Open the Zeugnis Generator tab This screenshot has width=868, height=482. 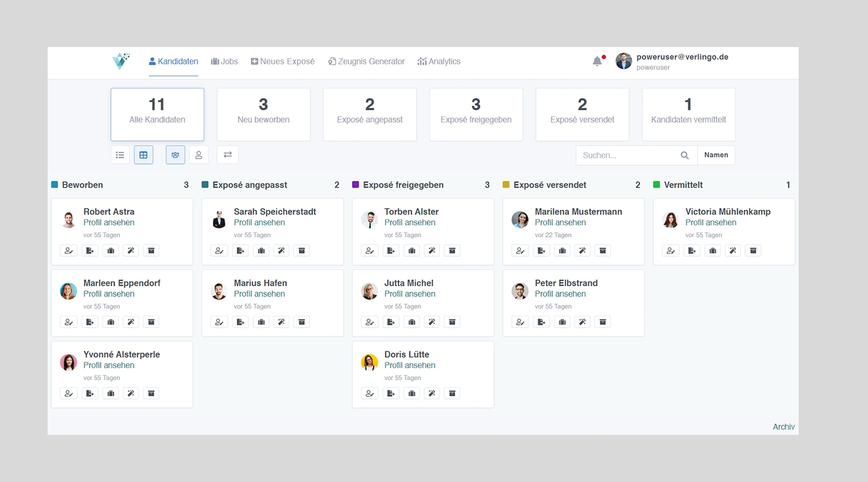point(366,61)
